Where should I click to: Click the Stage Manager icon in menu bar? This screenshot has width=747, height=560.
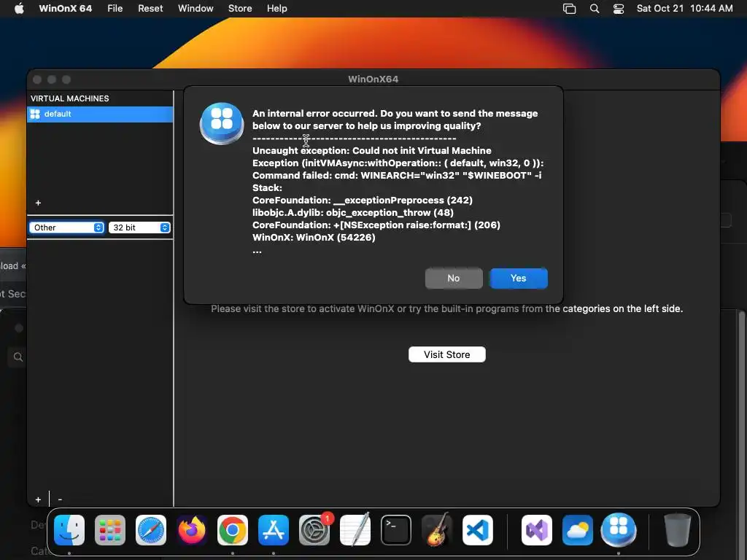pos(569,9)
